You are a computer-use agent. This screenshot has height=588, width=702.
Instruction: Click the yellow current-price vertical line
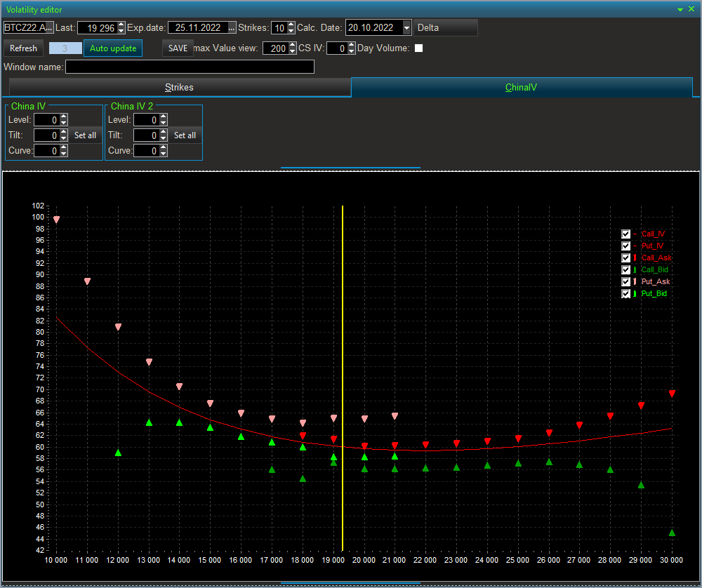343,378
